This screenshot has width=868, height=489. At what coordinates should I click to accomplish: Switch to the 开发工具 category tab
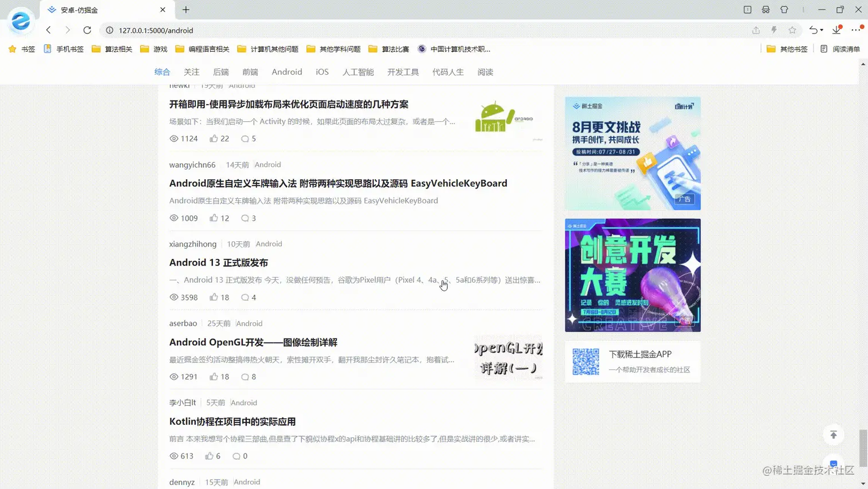[403, 72]
